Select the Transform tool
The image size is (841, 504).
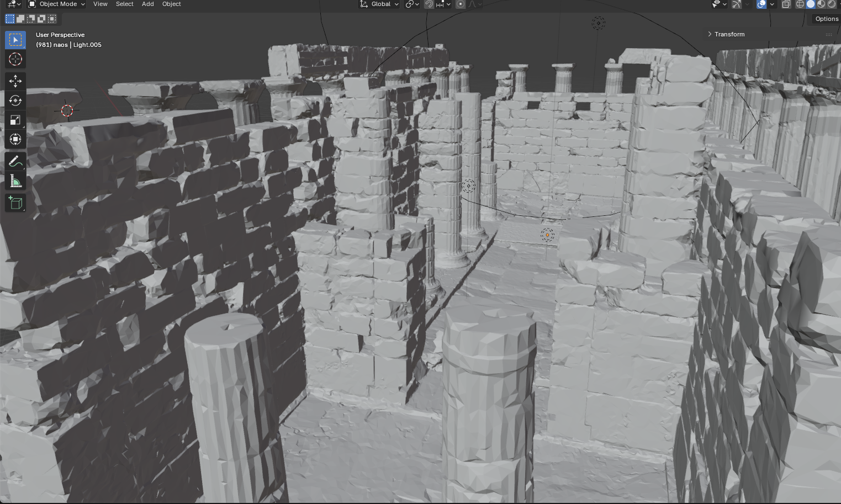coord(15,139)
